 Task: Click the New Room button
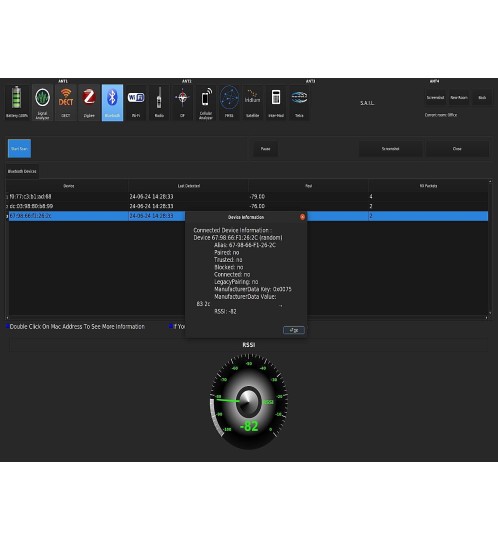[x=459, y=98]
